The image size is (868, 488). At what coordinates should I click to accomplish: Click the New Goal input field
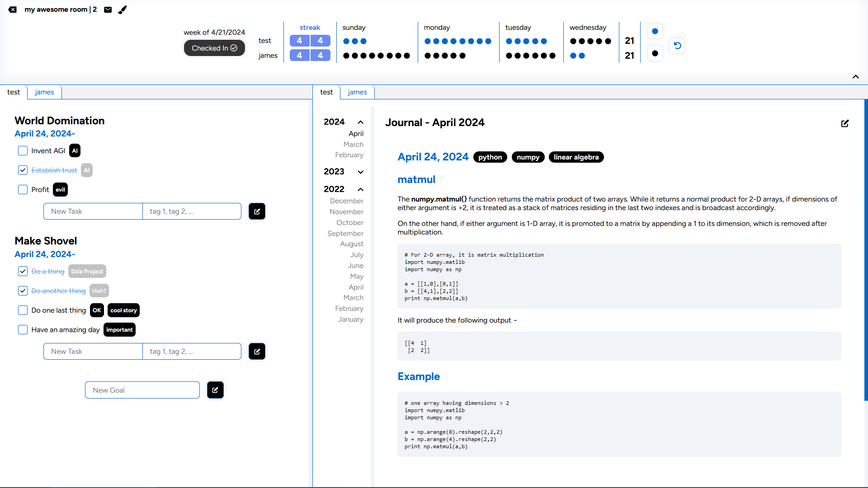pyautogui.click(x=142, y=390)
